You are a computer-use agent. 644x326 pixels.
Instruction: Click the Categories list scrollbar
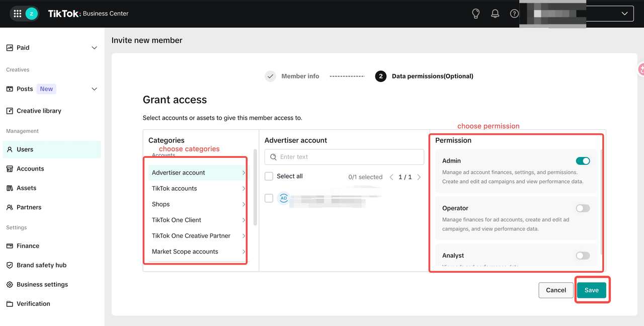[255, 187]
